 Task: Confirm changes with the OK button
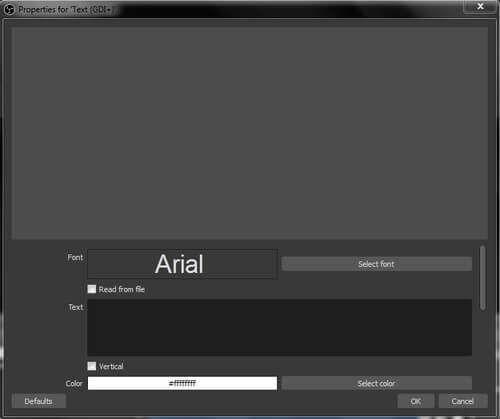[416, 401]
